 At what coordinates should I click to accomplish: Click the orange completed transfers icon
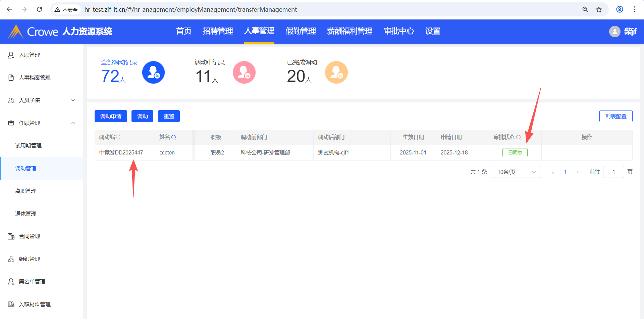(336, 73)
